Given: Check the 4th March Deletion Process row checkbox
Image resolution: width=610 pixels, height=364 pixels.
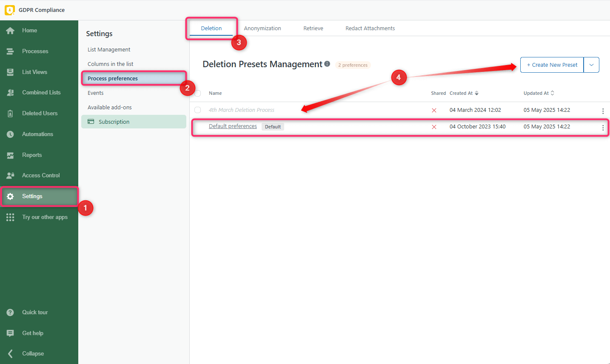Looking at the screenshot, I should click(197, 110).
